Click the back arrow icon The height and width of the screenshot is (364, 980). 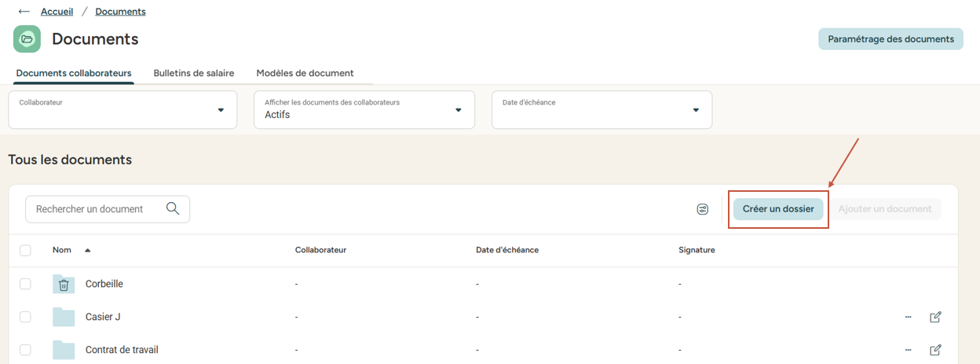(x=24, y=12)
